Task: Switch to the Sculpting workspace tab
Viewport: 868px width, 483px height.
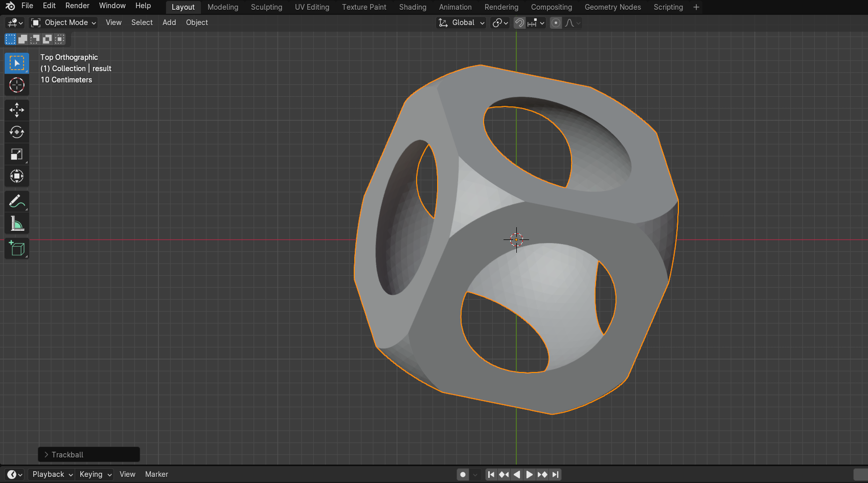Action: click(266, 7)
